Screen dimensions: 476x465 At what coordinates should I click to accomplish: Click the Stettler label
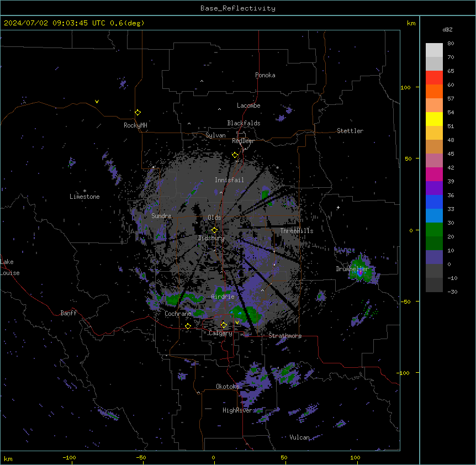click(x=350, y=131)
